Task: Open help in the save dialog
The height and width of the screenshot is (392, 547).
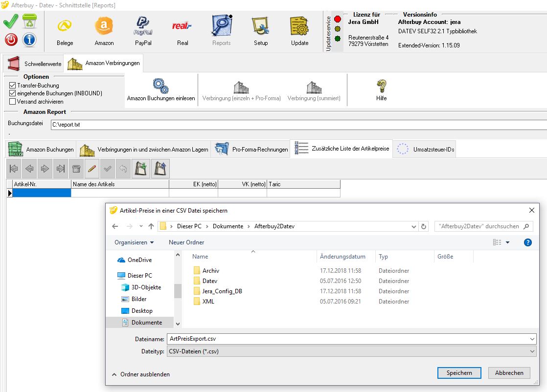Action: pyautogui.click(x=528, y=242)
